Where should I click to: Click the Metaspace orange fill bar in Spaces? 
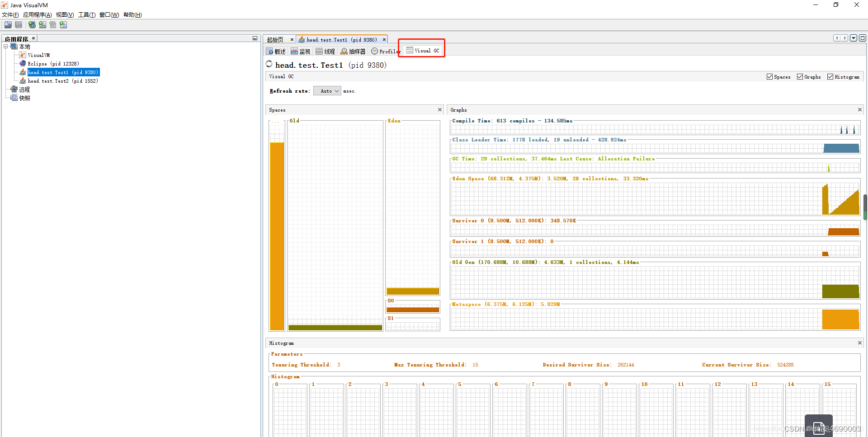(x=277, y=236)
